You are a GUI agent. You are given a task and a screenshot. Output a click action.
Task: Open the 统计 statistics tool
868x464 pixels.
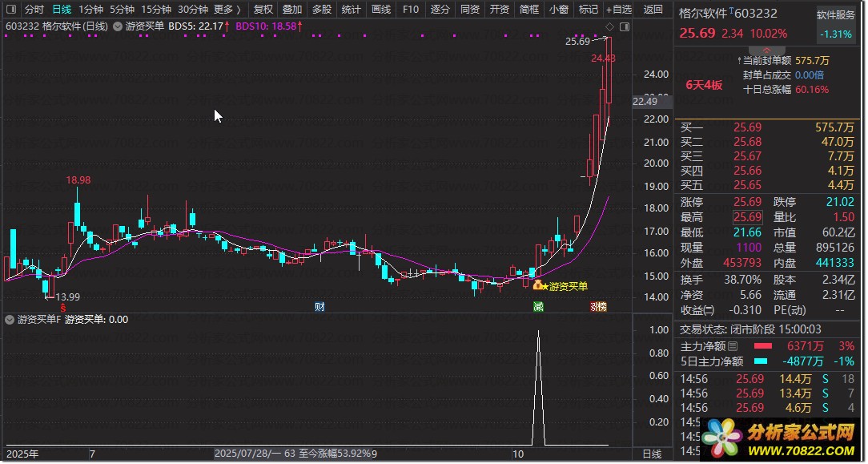(351, 10)
